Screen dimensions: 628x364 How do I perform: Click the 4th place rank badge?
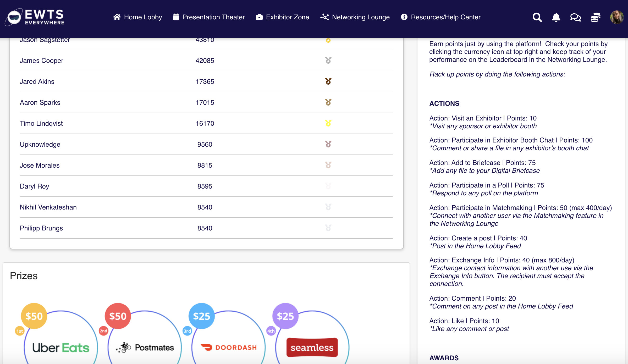point(271,331)
